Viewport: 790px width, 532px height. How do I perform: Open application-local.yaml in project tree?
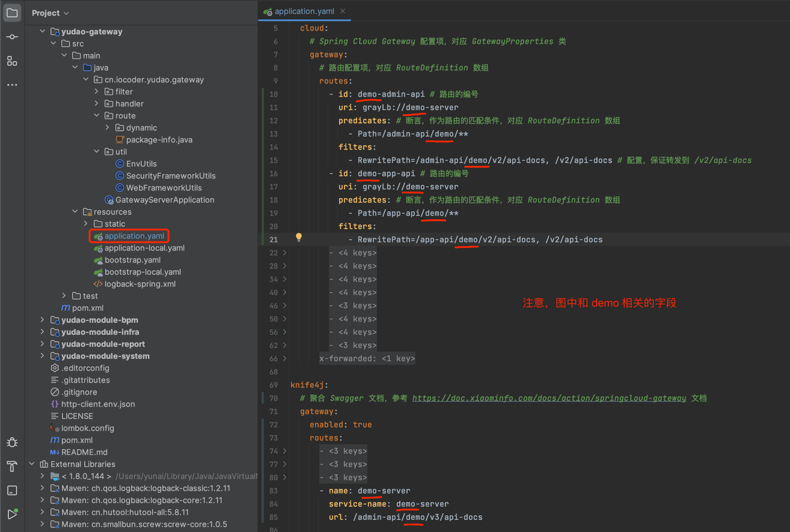[x=144, y=248]
